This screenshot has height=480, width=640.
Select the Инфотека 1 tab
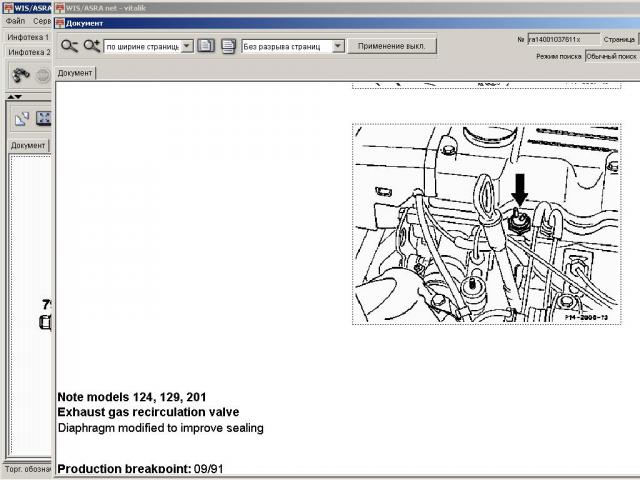(x=28, y=36)
